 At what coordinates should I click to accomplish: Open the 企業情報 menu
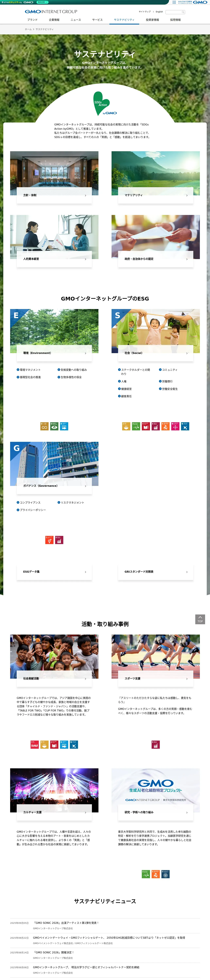tap(54, 20)
